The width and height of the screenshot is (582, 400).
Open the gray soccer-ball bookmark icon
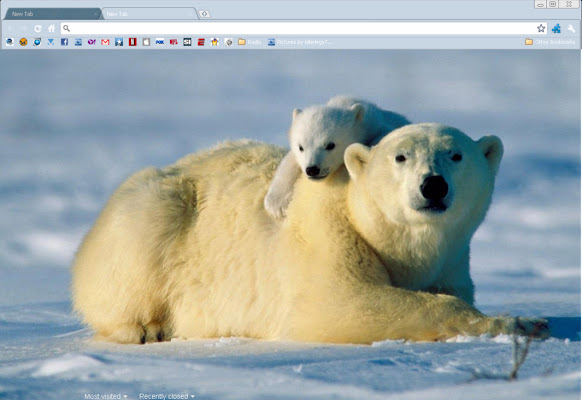(x=229, y=42)
